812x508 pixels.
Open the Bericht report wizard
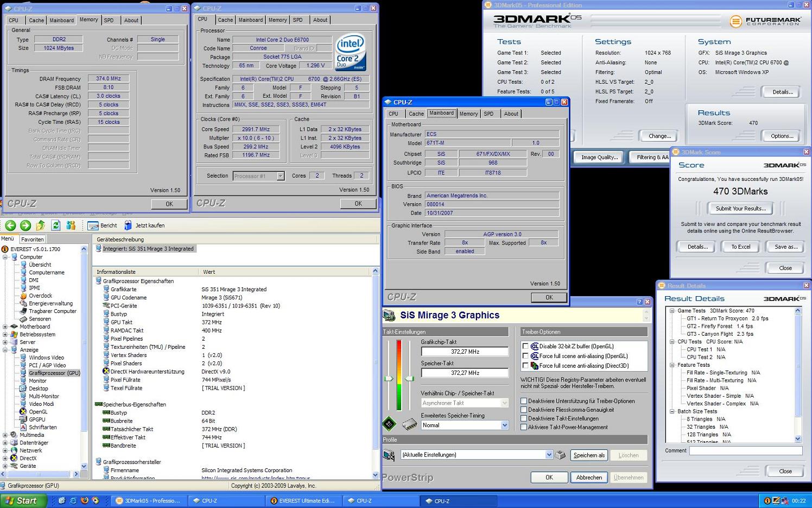coord(103,225)
